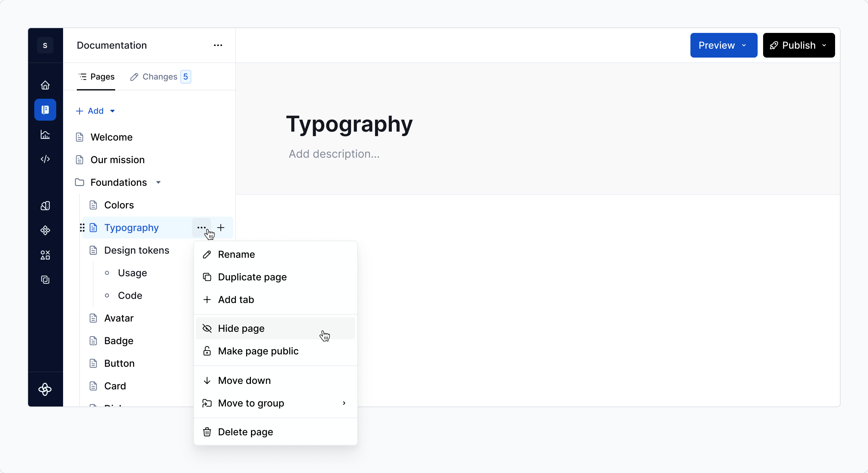Open Documentation three-dot options menu
The height and width of the screenshot is (473, 868).
click(218, 45)
